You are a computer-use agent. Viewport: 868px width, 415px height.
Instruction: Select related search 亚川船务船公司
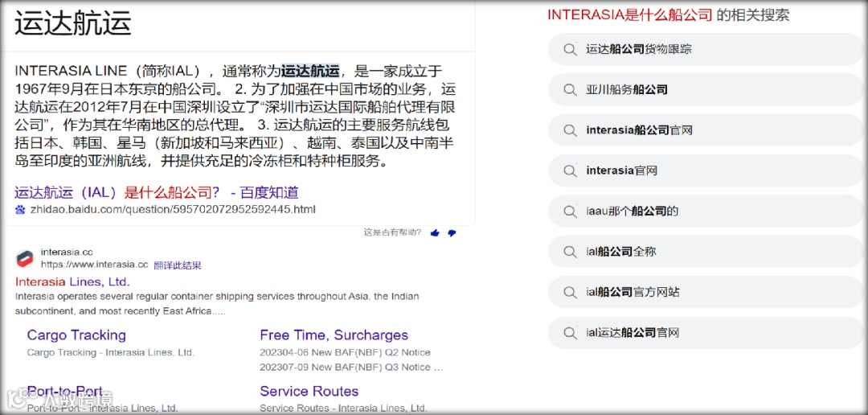click(707, 90)
